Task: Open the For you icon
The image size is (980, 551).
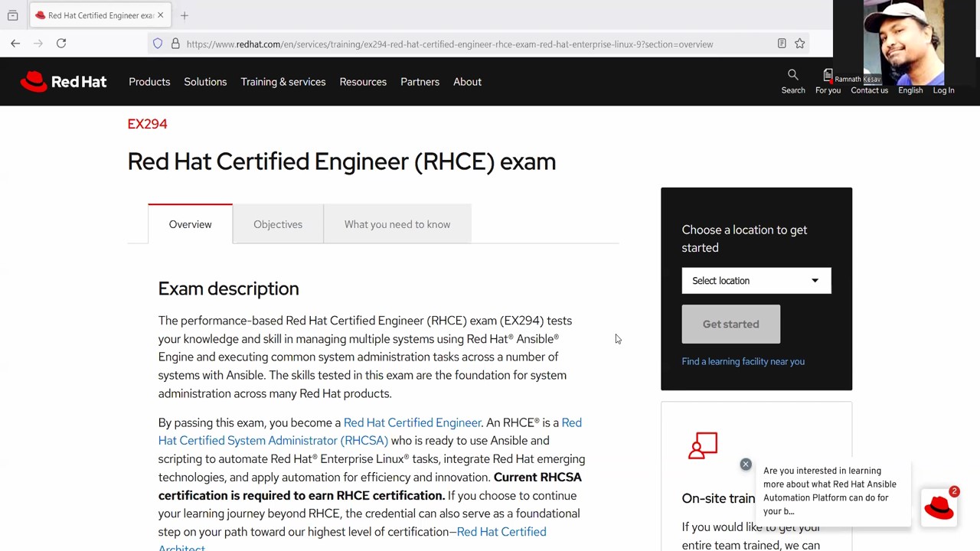Action: click(828, 74)
